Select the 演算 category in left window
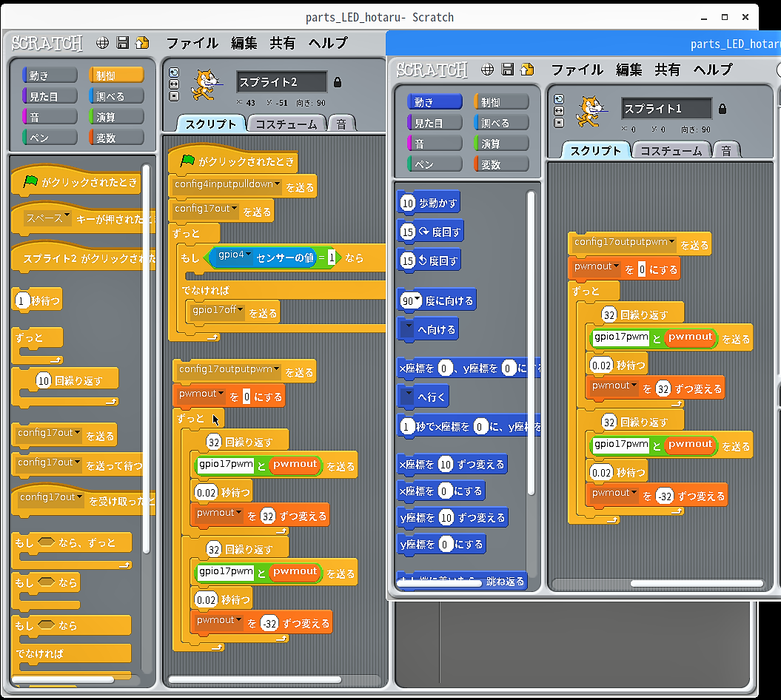 pyautogui.click(x=116, y=117)
